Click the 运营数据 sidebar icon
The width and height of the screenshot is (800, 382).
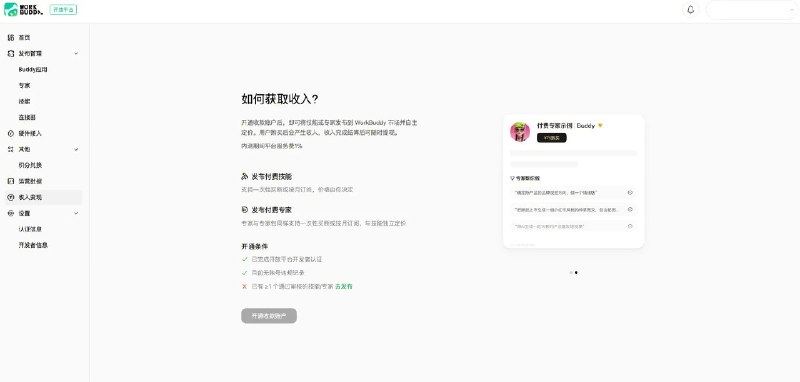pyautogui.click(x=11, y=181)
